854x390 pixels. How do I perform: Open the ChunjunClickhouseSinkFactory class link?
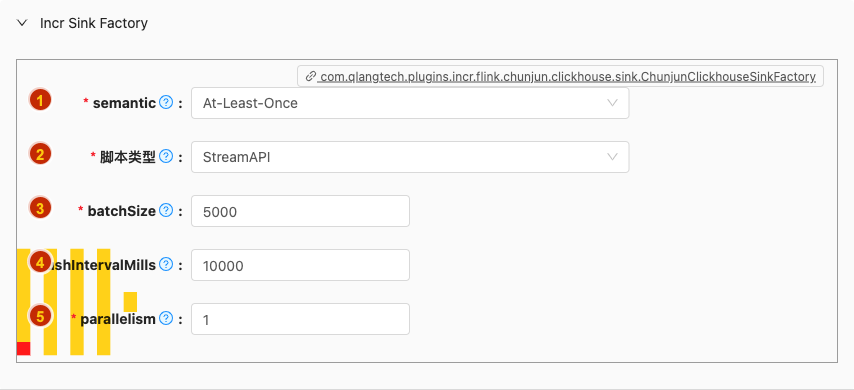566,77
